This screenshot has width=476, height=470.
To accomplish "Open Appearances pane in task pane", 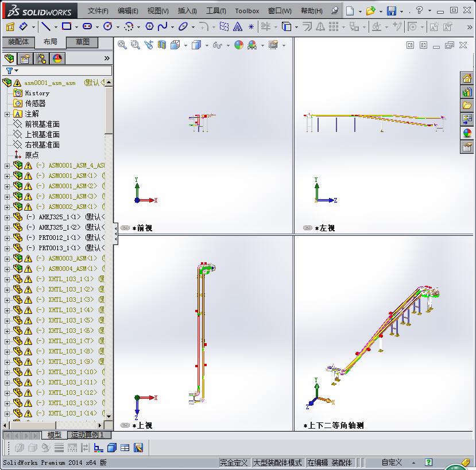I will coord(467,133).
